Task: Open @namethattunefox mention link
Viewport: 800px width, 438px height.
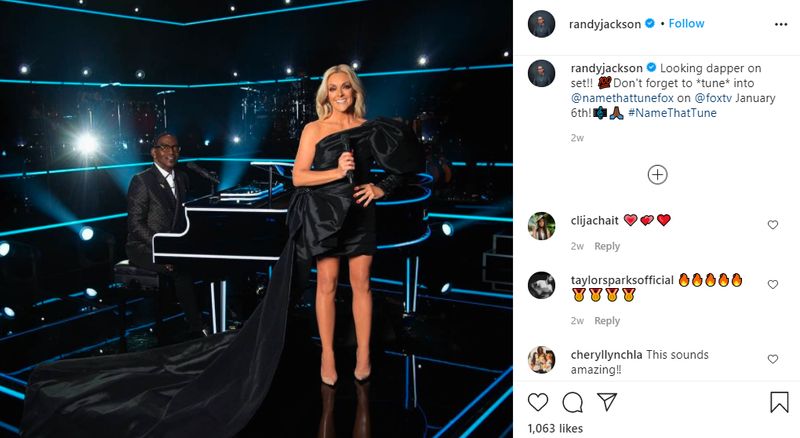Action: pos(622,98)
